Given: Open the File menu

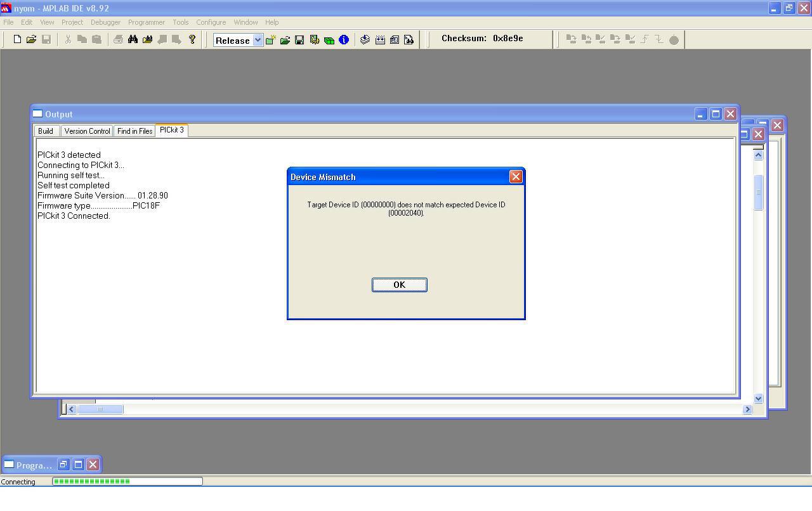Looking at the screenshot, I should tap(8, 22).
